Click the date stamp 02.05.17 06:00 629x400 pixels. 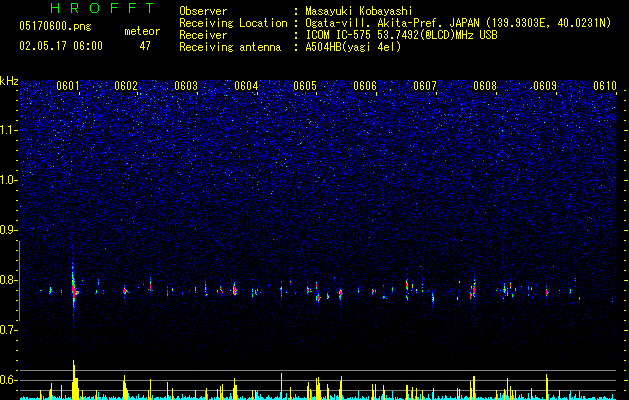click(61, 46)
